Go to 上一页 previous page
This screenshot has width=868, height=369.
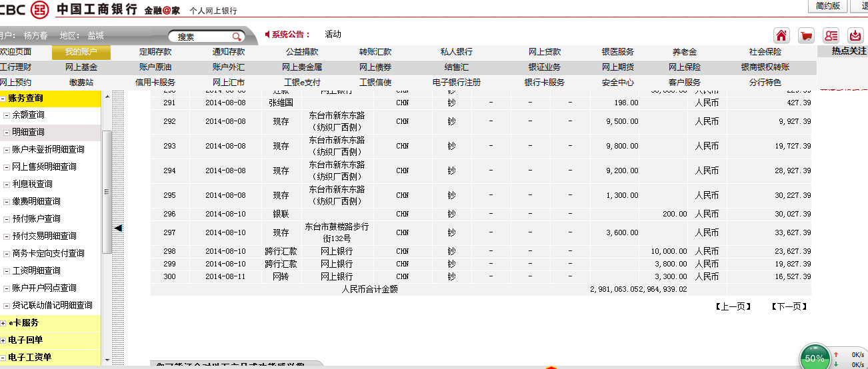tap(733, 306)
